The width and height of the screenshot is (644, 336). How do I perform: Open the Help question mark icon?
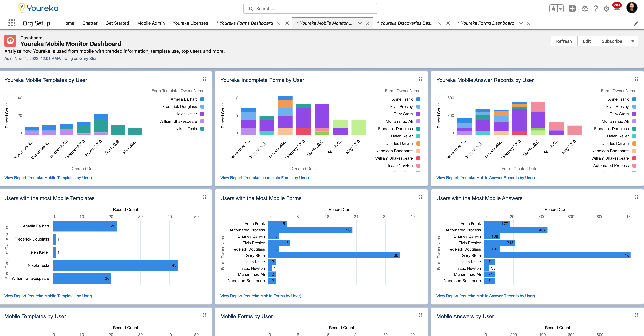[x=596, y=9]
